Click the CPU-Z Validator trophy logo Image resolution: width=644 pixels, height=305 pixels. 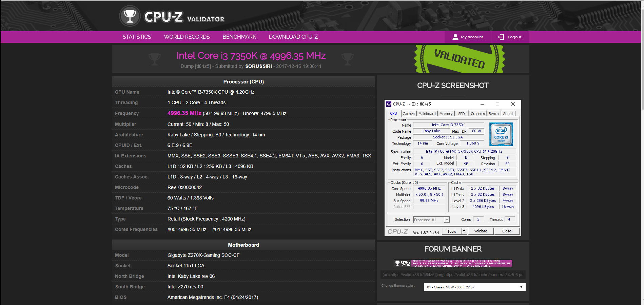(x=130, y=16)
